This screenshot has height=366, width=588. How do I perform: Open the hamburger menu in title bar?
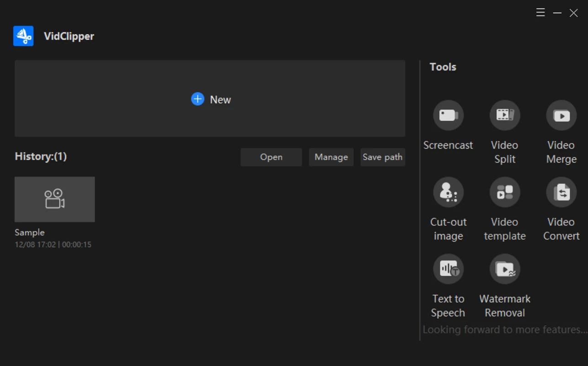coord(540,13)
